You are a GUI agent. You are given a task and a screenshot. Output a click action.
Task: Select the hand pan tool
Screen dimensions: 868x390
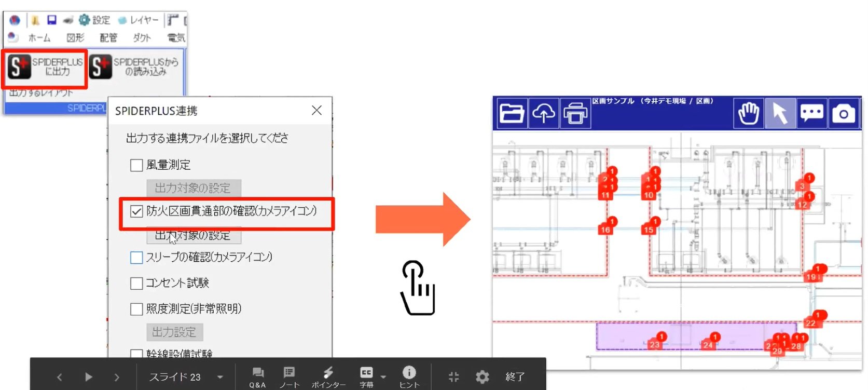749,113
